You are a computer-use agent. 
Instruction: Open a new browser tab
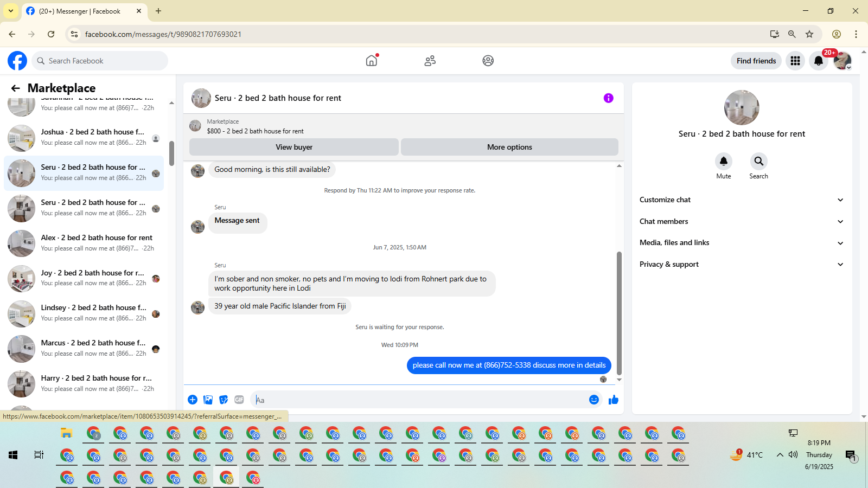tap(158, 11)
